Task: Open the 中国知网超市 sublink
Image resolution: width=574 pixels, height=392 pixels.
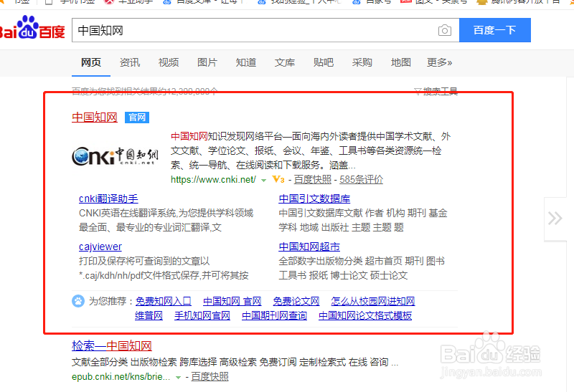Action: pyautogui.click(x=309, y=247)
